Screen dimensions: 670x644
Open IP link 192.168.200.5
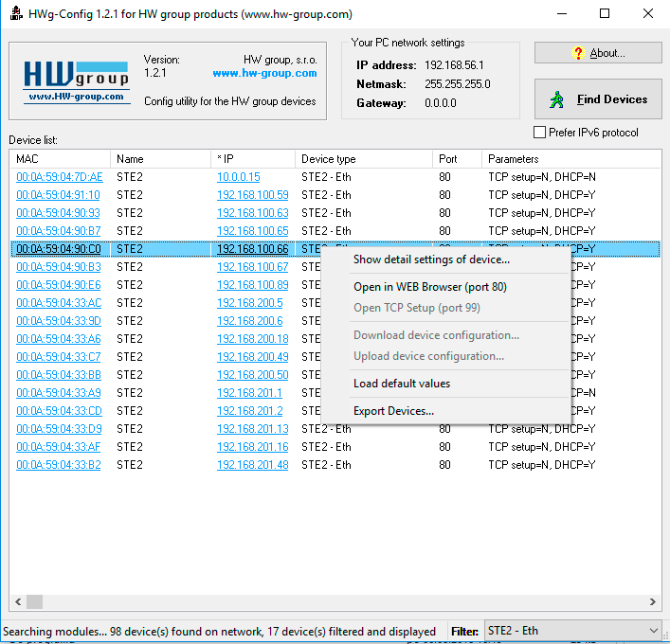[x=250, y=303]
